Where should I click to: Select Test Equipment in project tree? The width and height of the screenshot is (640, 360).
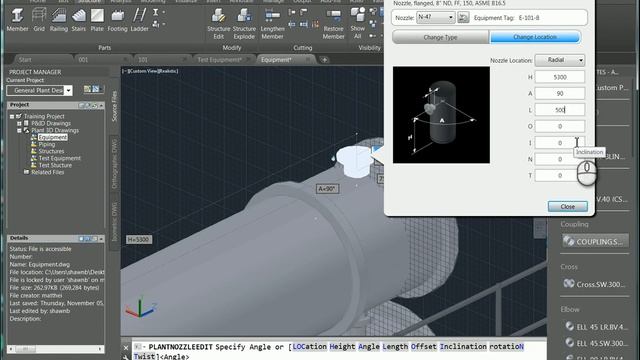pos(60,158)
